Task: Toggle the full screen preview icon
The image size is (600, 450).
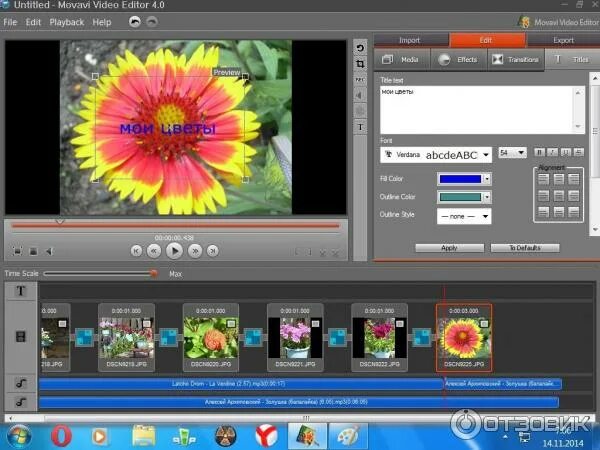Action: (17, 251)
